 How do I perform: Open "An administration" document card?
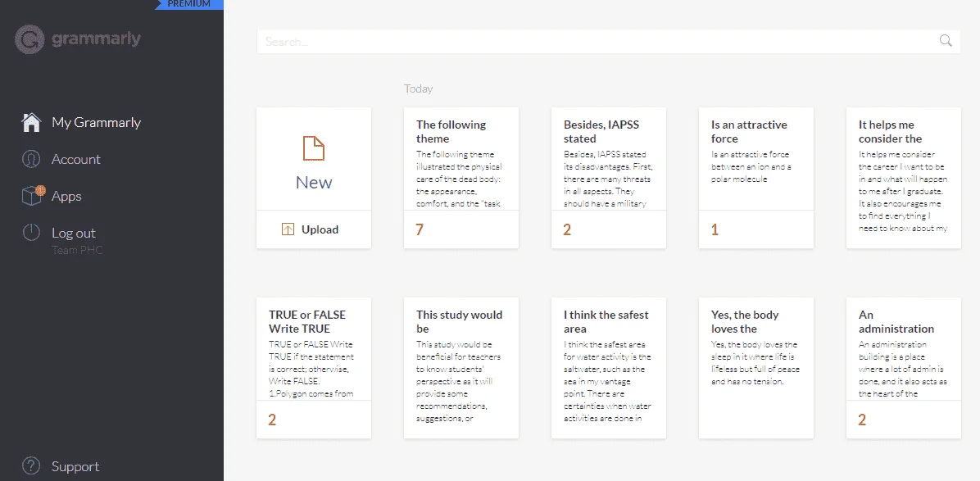coord(903,368)
